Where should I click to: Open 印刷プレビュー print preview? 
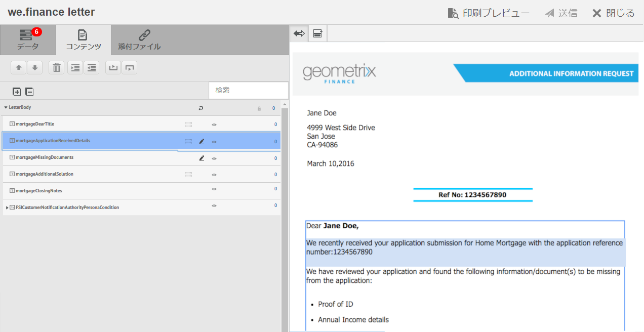coord(489,13)
